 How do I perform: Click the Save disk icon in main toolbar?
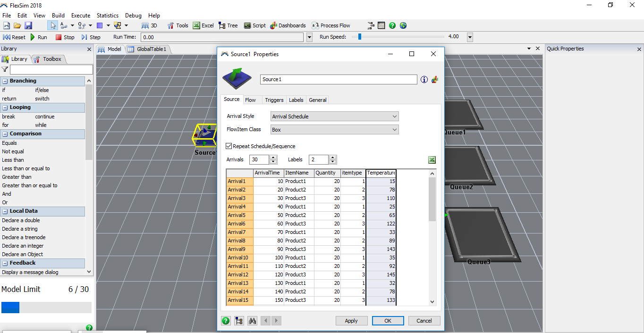pos(28,25)
